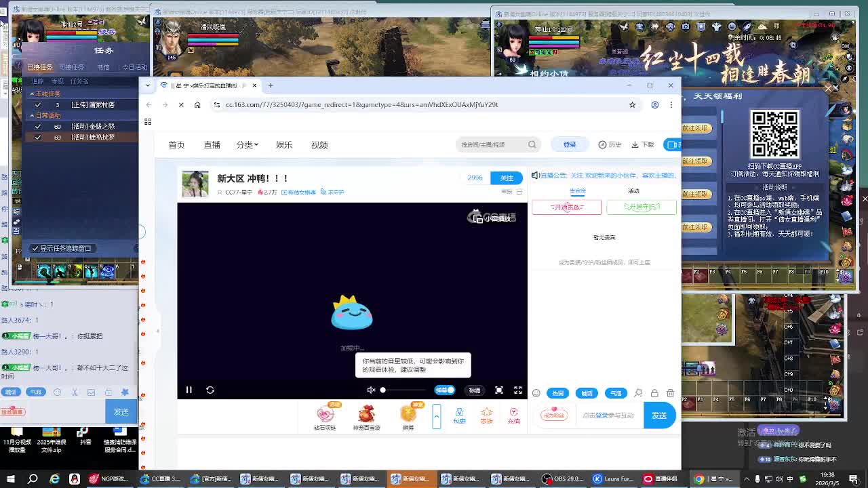Screen dimensions: 868x488
Task: Switch to 今日活动 tab in quest window
Action: [x=134, y=67]
